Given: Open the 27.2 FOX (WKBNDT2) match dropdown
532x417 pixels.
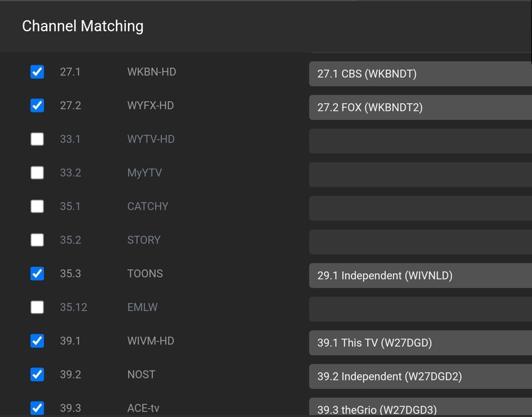Looking at the screenshot, I should pos(420,107).
